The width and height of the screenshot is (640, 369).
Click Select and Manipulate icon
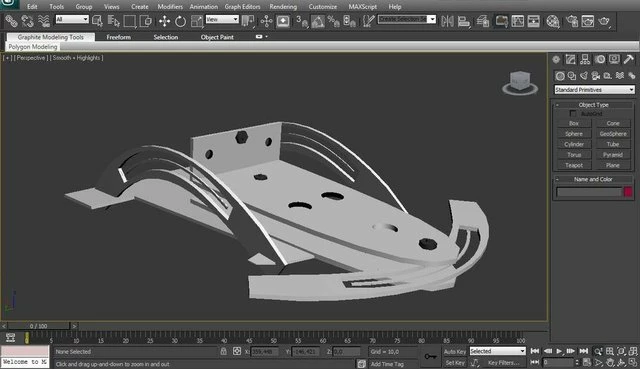pos(267,20)
